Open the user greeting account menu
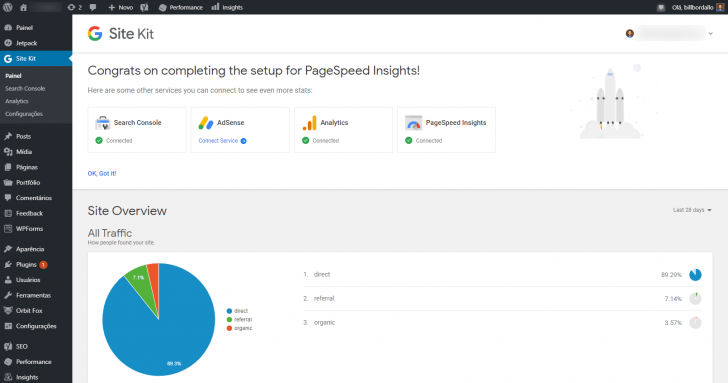The height and width of the screenshot is (383, 728). click(x=697, y=7)
